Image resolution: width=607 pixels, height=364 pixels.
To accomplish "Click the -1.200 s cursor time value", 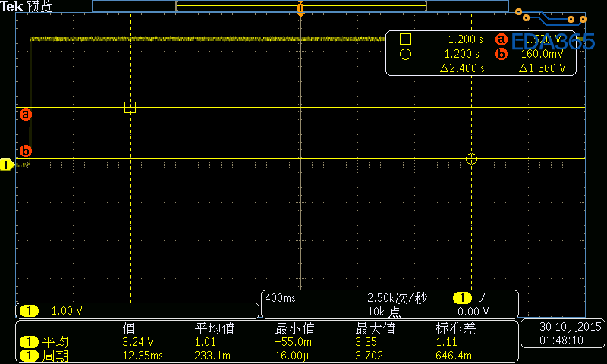I will pos(462,39).
